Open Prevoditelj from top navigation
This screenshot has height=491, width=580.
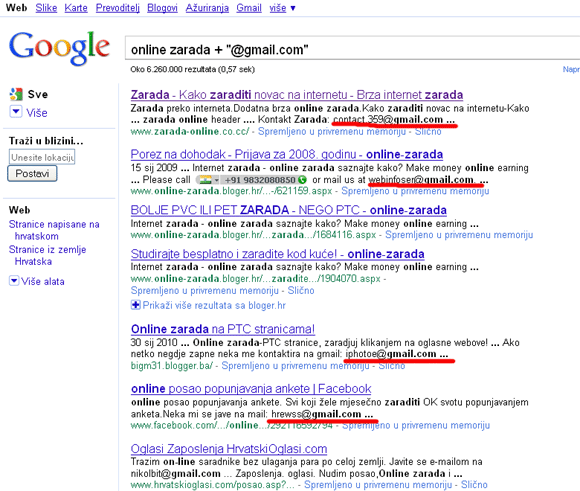118,8
